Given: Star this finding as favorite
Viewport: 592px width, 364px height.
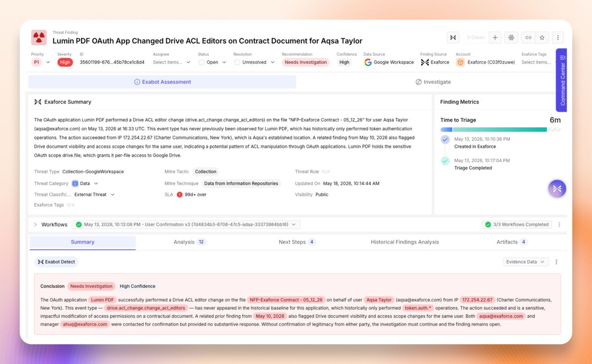Looking at the screenshot, I should tap(542, 37).
